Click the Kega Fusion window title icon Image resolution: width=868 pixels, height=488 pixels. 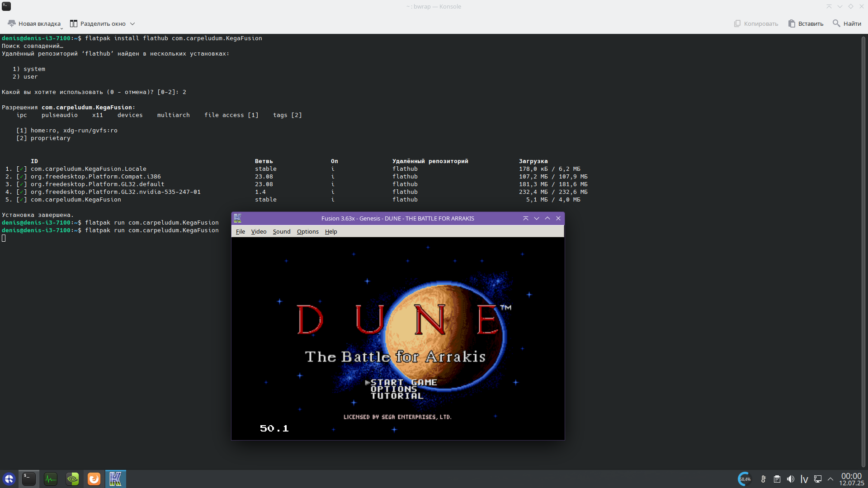(x=238, y=218)
